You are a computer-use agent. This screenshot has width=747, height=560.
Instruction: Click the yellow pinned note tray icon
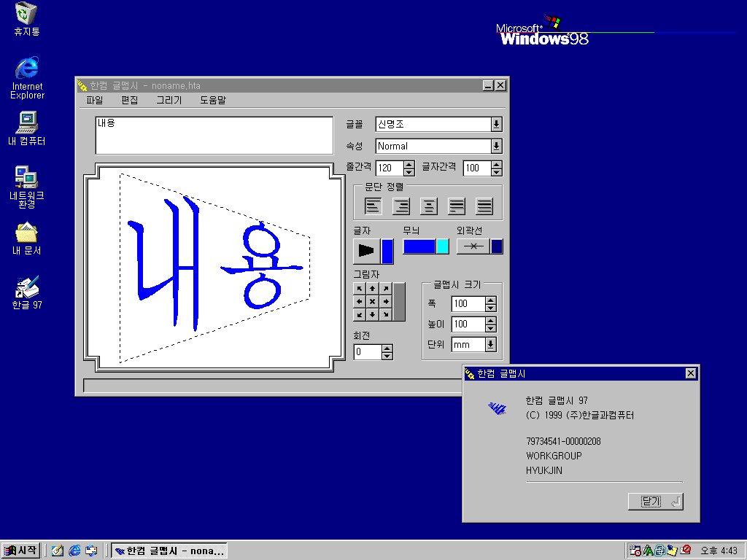672,550
